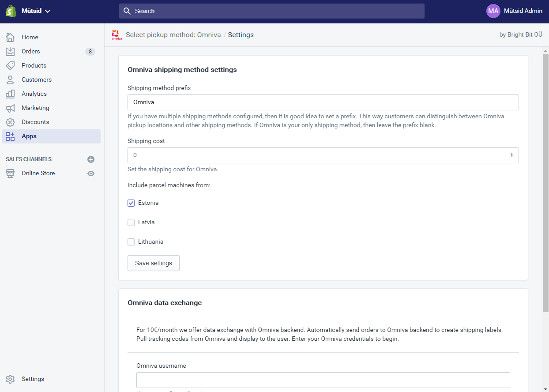Viewport: 549px width, 392px height.
Task: Click the magnifier icon in Search
Action: click(x=127, y=11)
